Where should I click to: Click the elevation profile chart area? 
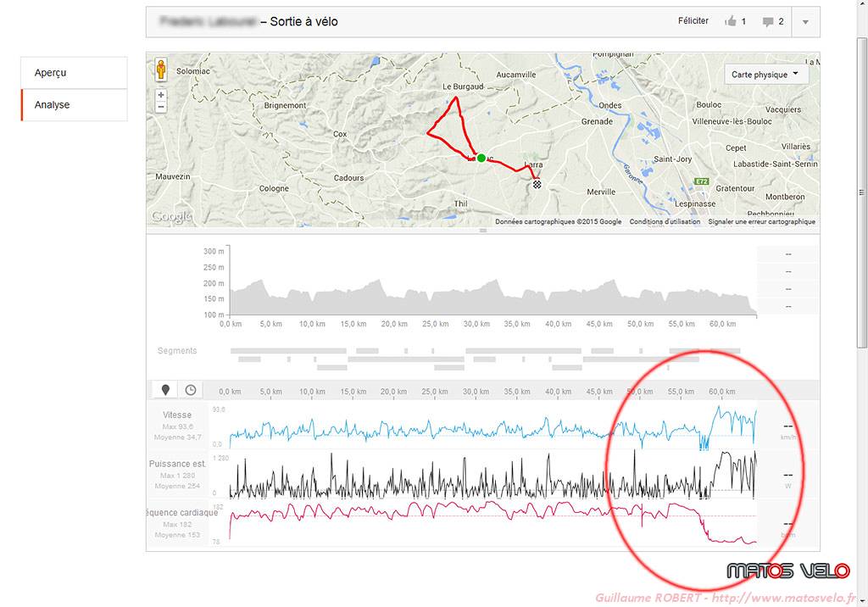pos(492,298)
